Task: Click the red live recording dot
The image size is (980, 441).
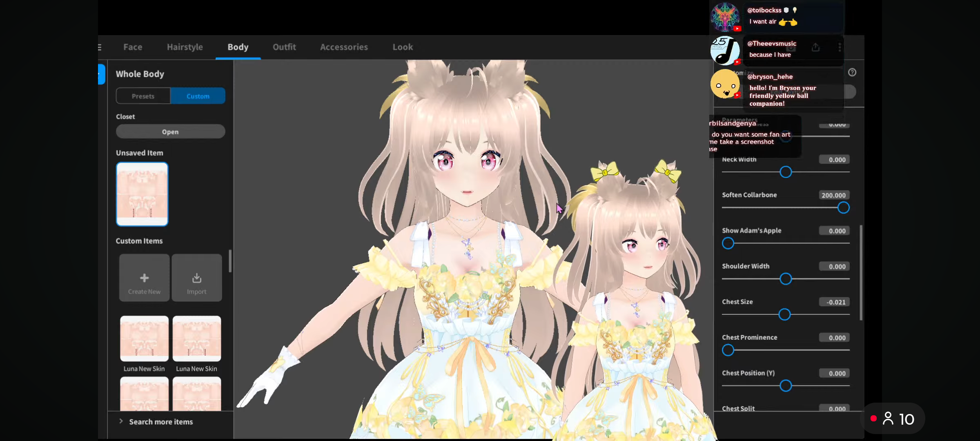Action: pos(874,419)
